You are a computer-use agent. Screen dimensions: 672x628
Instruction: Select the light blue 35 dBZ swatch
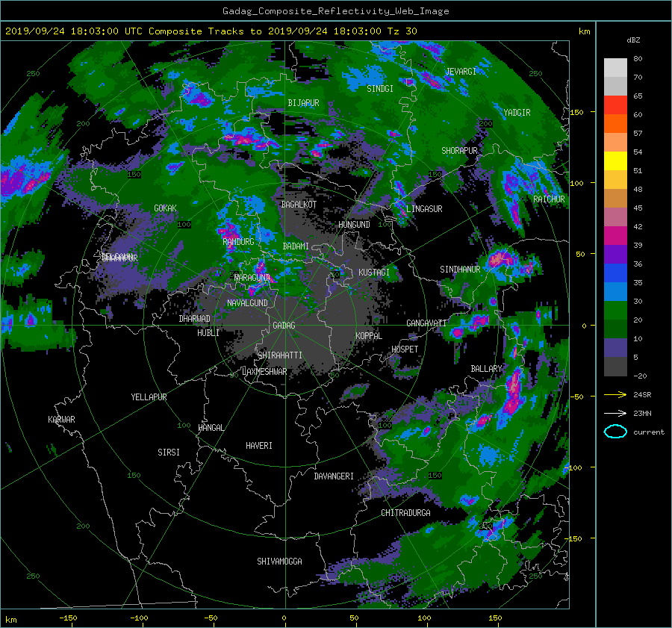click(x=615, y=291)
